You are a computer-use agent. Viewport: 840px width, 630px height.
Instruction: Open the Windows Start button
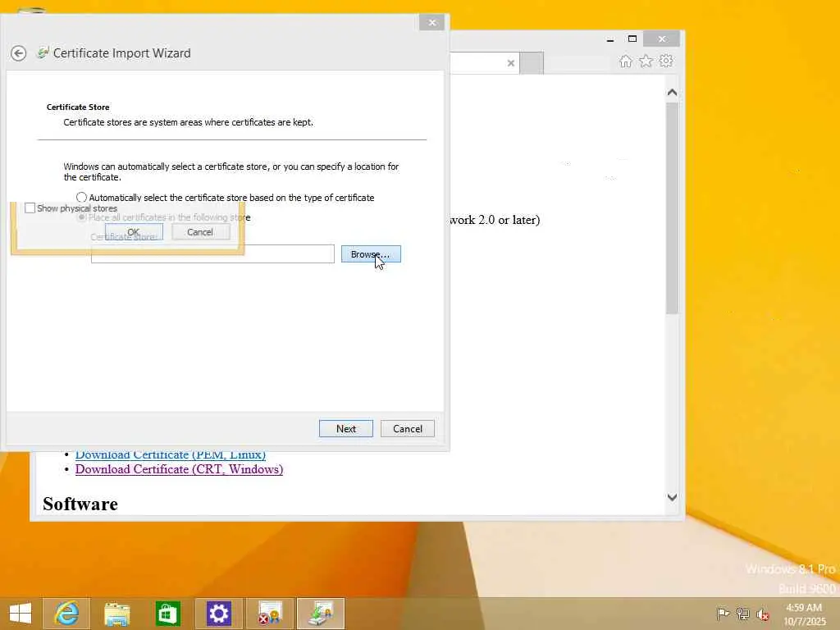click(21, 614)
